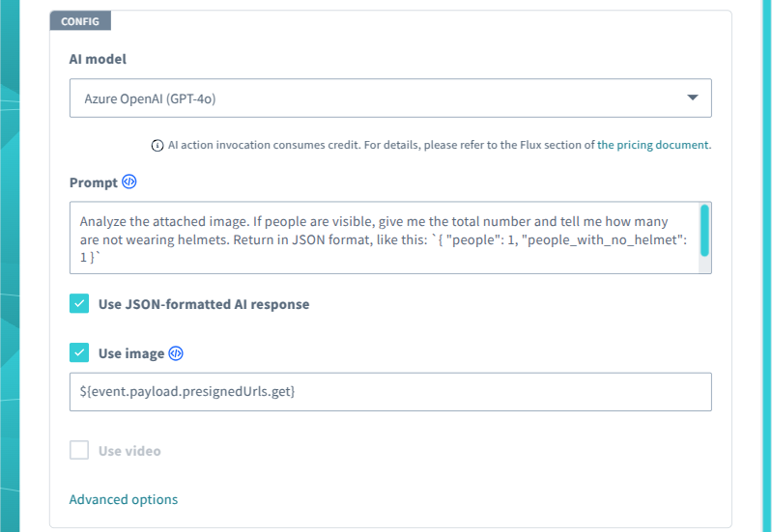Disable the Use image checkbox

[x=79, y=353]
